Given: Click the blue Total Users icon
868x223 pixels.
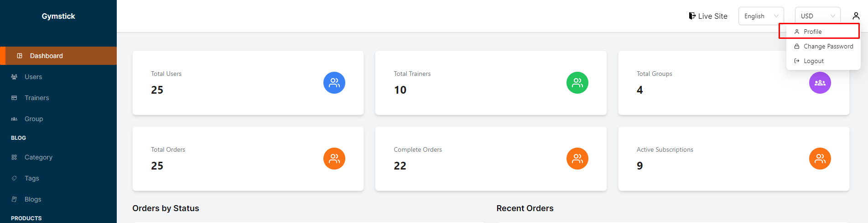Looking at the screenshot, I should pyautogui.click(x=334, y=83).
